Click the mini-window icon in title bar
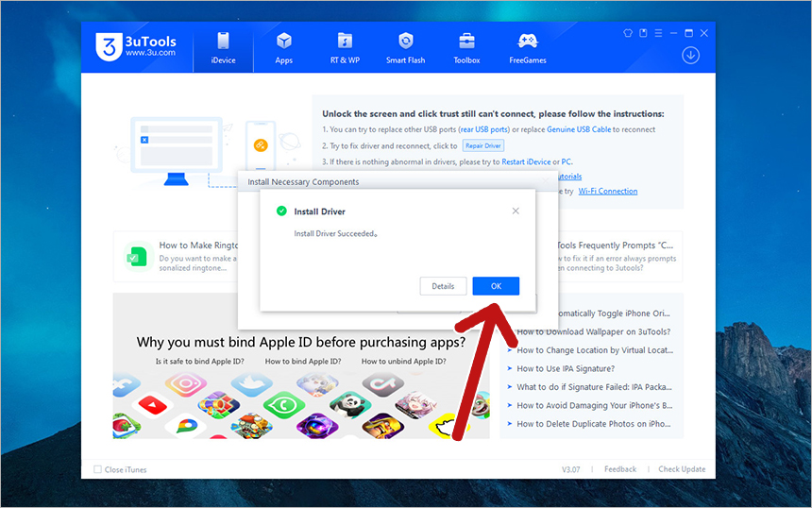The image size is (812, 508). pyautogui.click(x=643, y=33)
